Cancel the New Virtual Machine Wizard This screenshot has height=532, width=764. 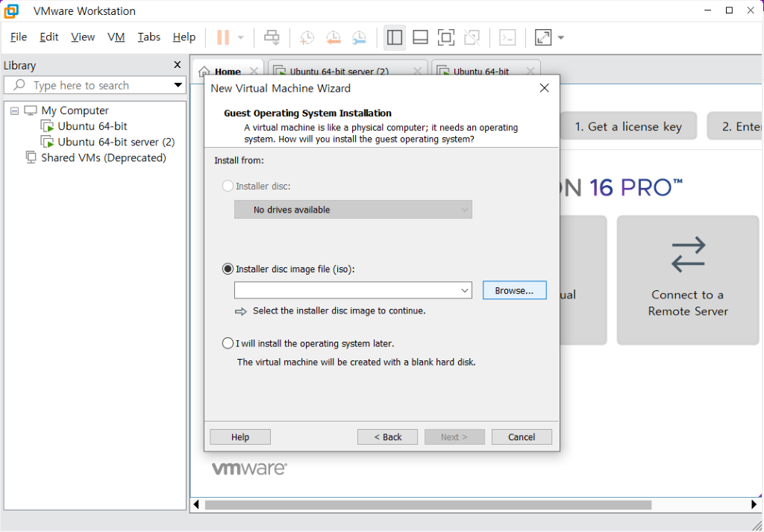(522, 437)
